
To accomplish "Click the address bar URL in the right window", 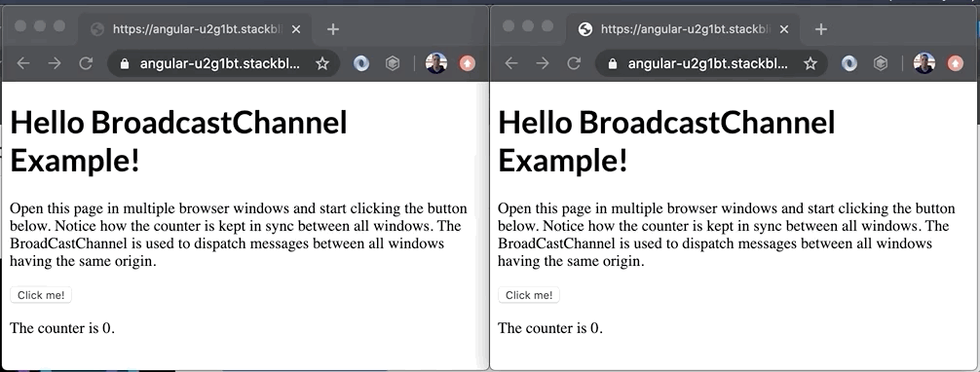I will click(708, 63).
